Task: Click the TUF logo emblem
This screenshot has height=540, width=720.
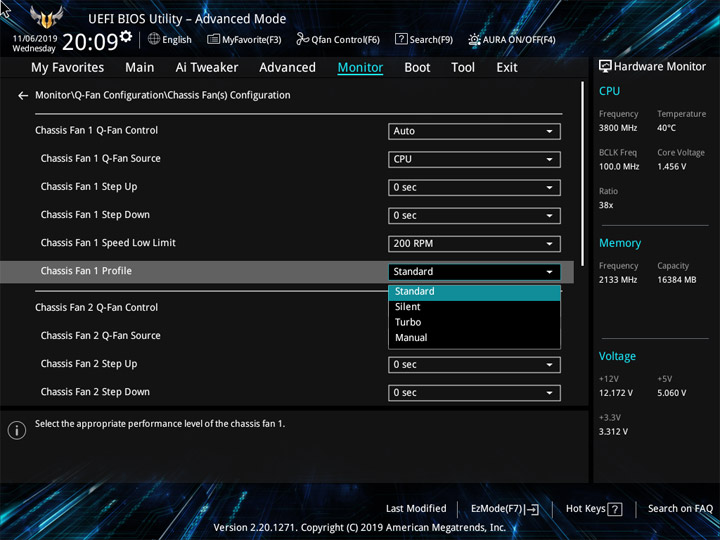Action: [x=46, y=17]
